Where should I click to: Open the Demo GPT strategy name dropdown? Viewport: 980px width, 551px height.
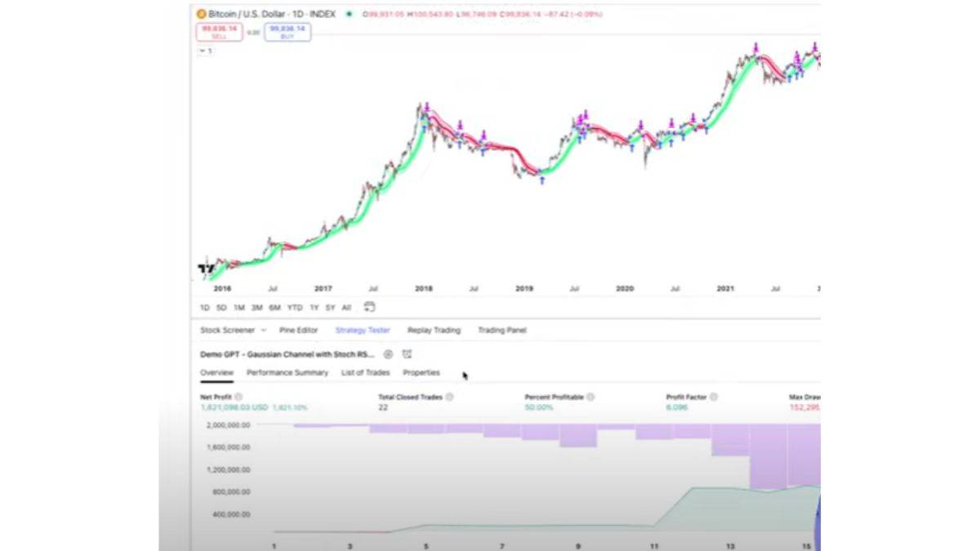pos(287,354)
